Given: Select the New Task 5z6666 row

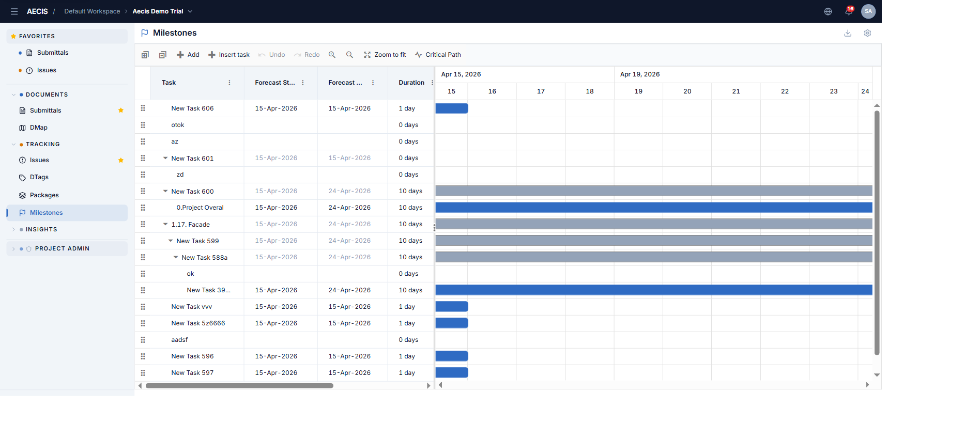Looking at the screenshot, I should coord(284,323).
